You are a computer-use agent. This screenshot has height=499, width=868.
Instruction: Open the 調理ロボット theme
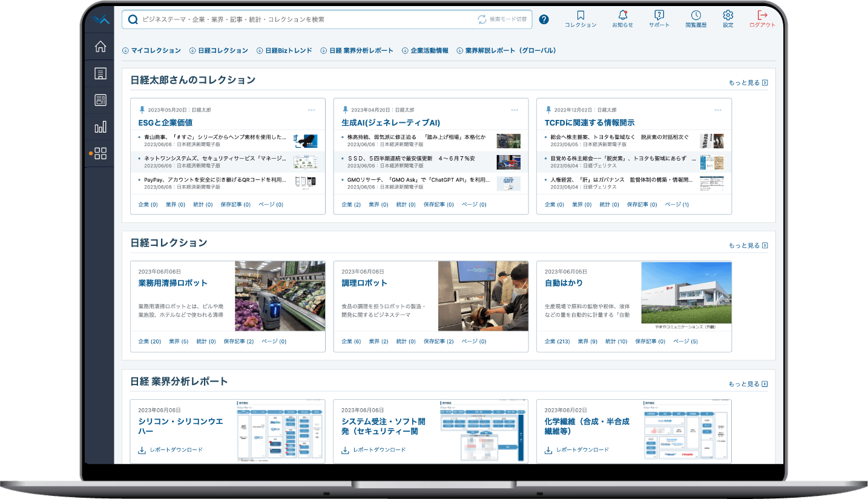pos(364,283)
